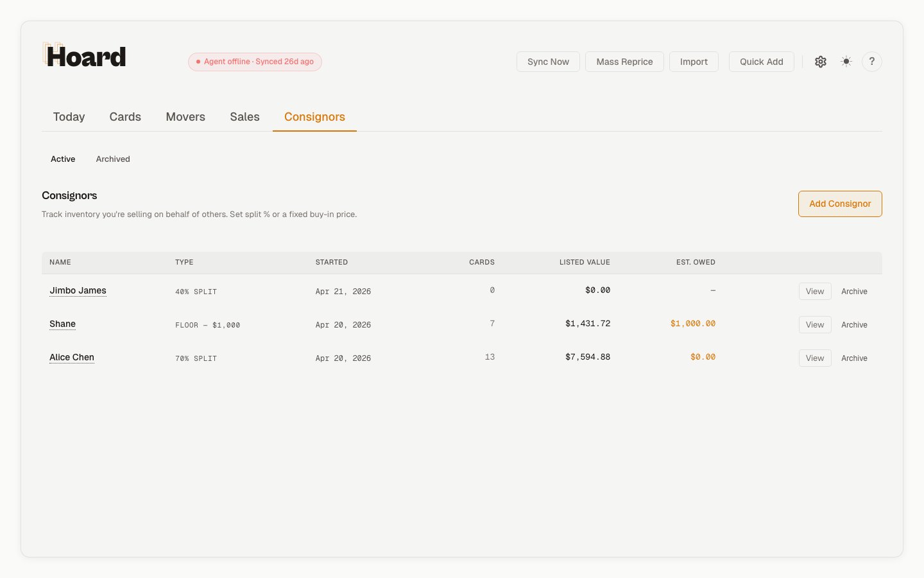The height and width of the screenshot is (578, 924).
Task: Click the Import button
Action: [694, 62]
